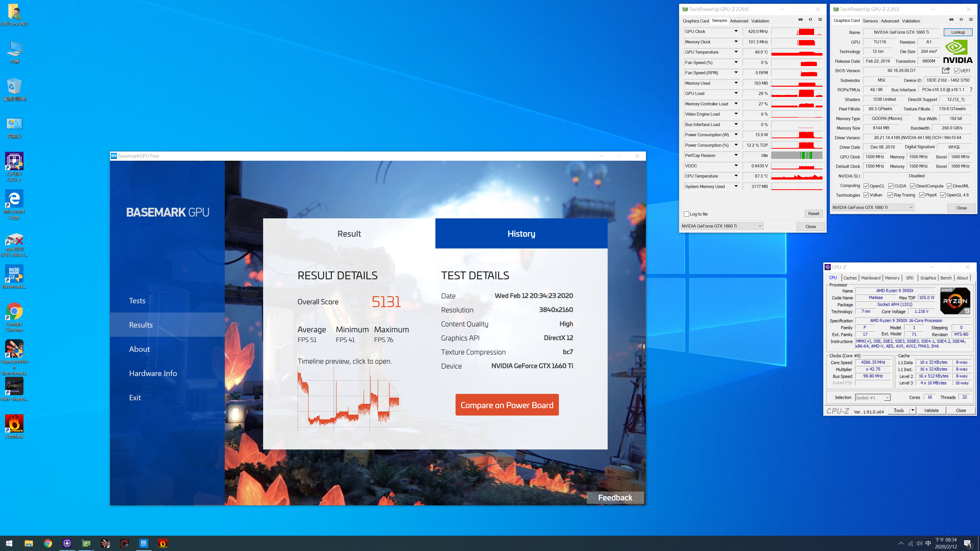Viewport: 980px width, 551px height.
Task: Click the Feedback button in Basemark
Action: pos(615,498)
